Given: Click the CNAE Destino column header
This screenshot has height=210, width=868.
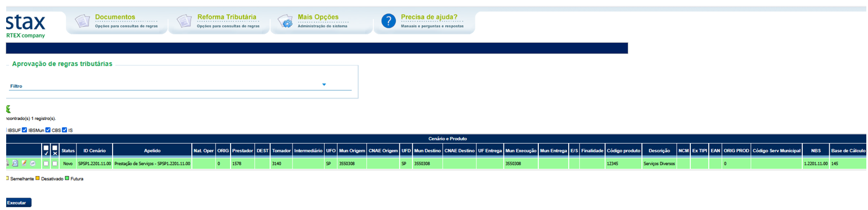Looking at the screenshot, I should [x=459, y=151].
